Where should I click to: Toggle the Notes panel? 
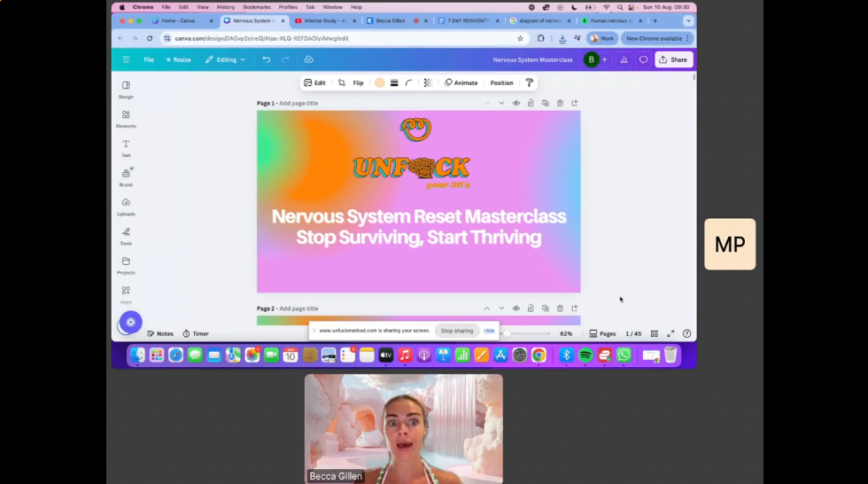[x=160, y=334]
